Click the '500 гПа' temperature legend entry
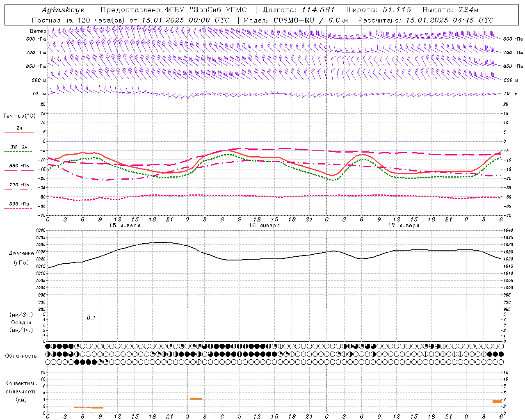The width and height of the screenshot is (525, 420). 19,204
